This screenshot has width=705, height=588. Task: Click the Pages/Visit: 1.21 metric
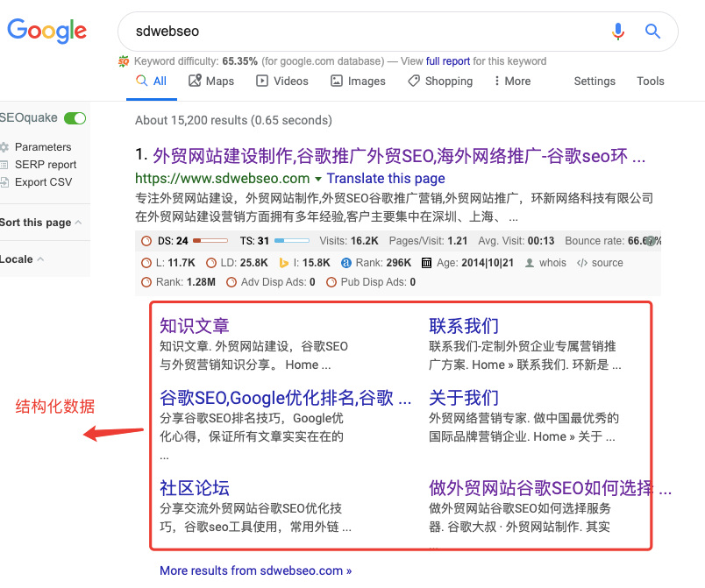[428, 241]
